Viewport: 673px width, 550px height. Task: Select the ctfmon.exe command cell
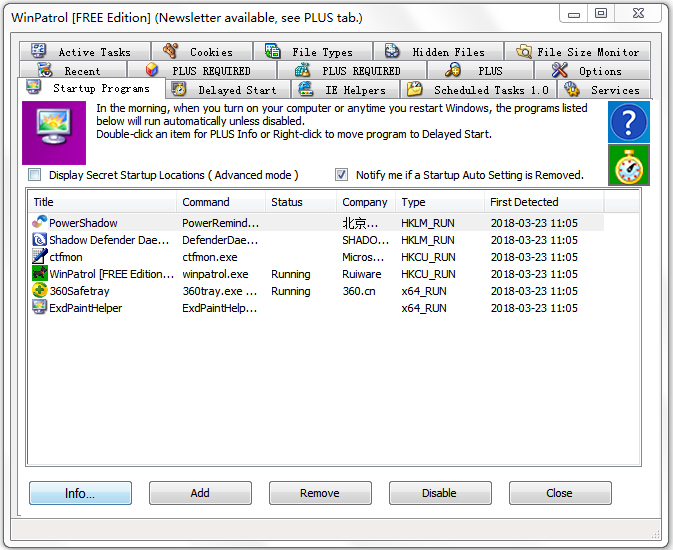[x=210, y=257]
